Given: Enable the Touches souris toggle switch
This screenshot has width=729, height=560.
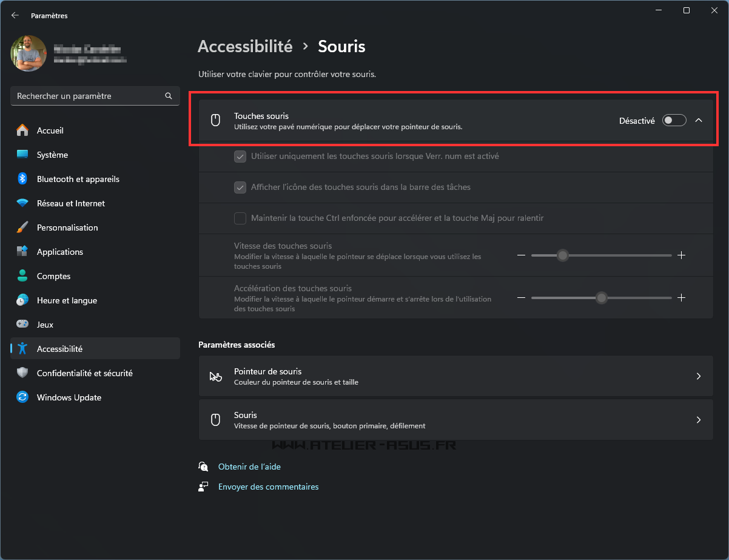Looking at the screenshot, I should tap(674, 120).
